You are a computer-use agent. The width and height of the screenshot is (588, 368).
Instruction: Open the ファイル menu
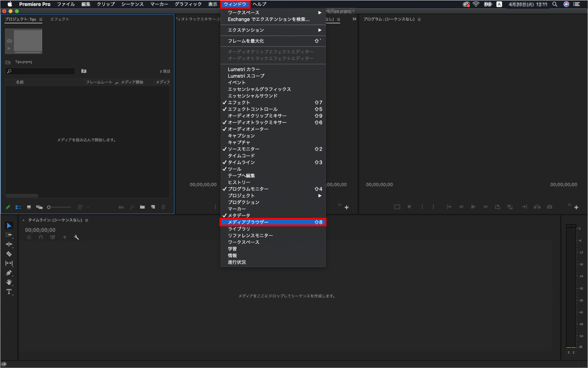(x=66, y=4)
